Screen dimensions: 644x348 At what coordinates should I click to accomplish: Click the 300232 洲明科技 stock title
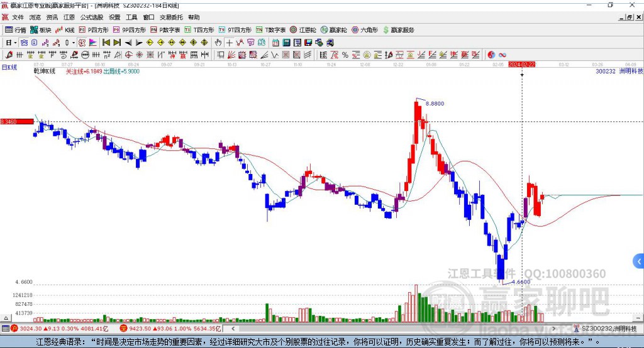[x=619, y=72]
